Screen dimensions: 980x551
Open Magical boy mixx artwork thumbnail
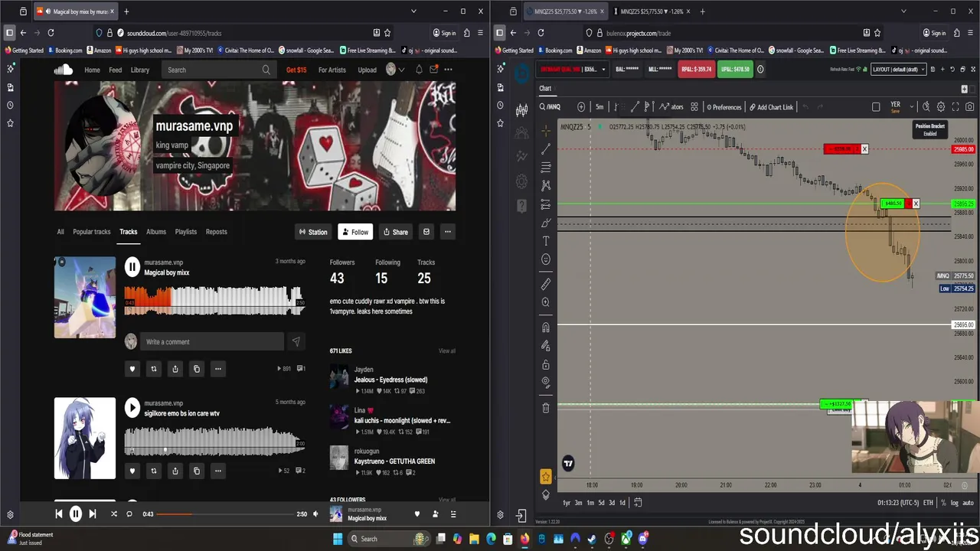[x=85, y=297]
